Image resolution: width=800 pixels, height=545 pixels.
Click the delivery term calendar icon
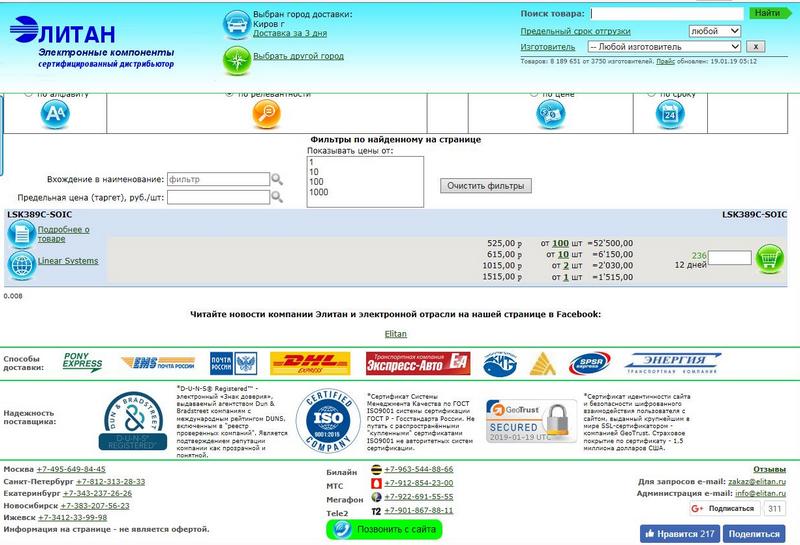pos(671,114)
